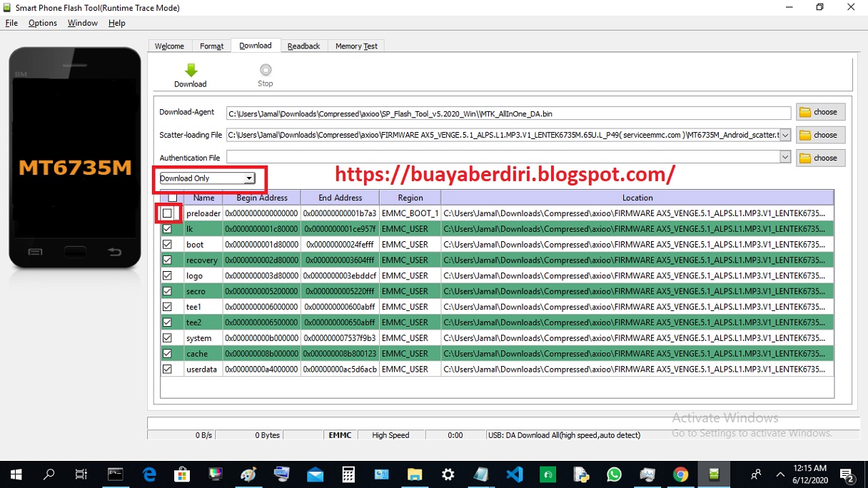Screen dimensions: 868x488
Task: Click the Stop icon
Action: (265, 69)
